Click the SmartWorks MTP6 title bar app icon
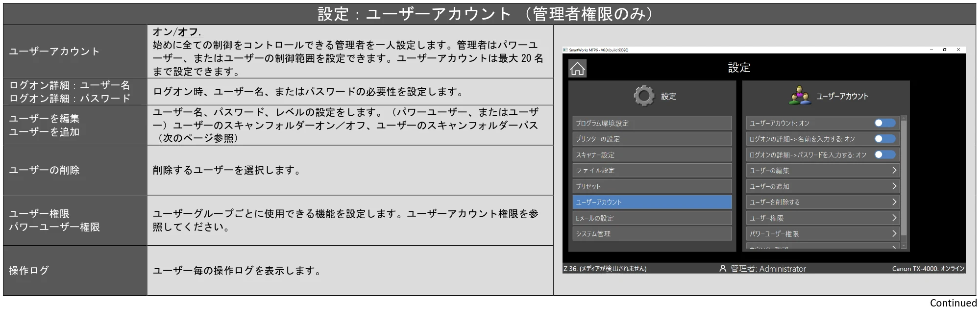Image resolution: width=980 pixels, height=332 pixels. [565, 50]
